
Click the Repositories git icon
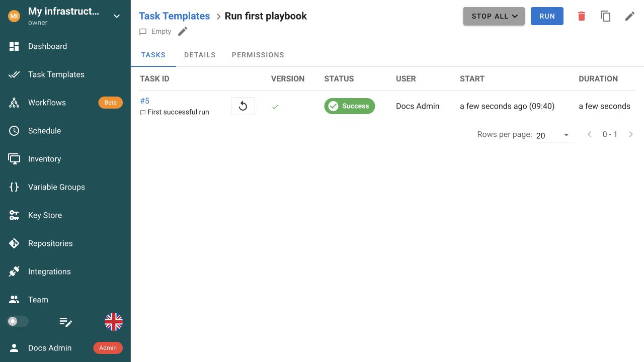point(14,243)
